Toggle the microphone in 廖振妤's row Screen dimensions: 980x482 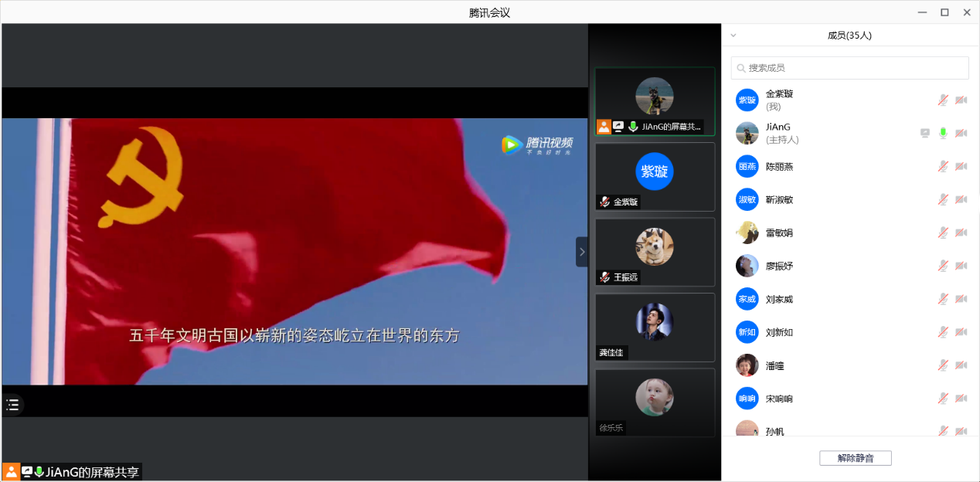click(943, 266)
